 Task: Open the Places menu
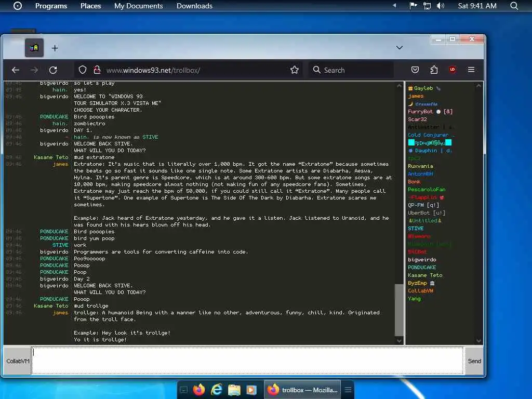90,6
